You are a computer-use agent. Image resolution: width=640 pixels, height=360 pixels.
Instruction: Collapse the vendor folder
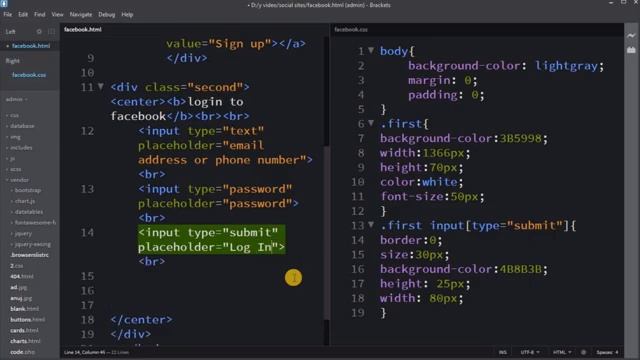pos(18,180)
